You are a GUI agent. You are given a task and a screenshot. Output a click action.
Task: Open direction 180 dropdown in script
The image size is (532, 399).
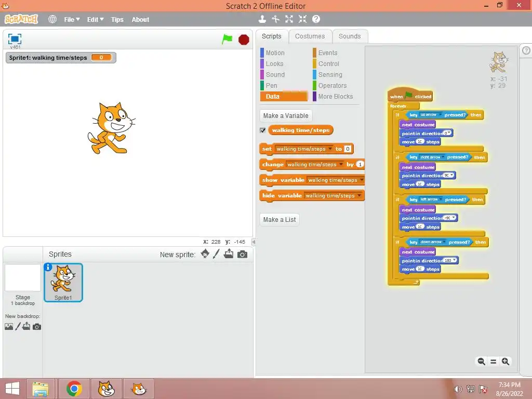pos(454,260)
